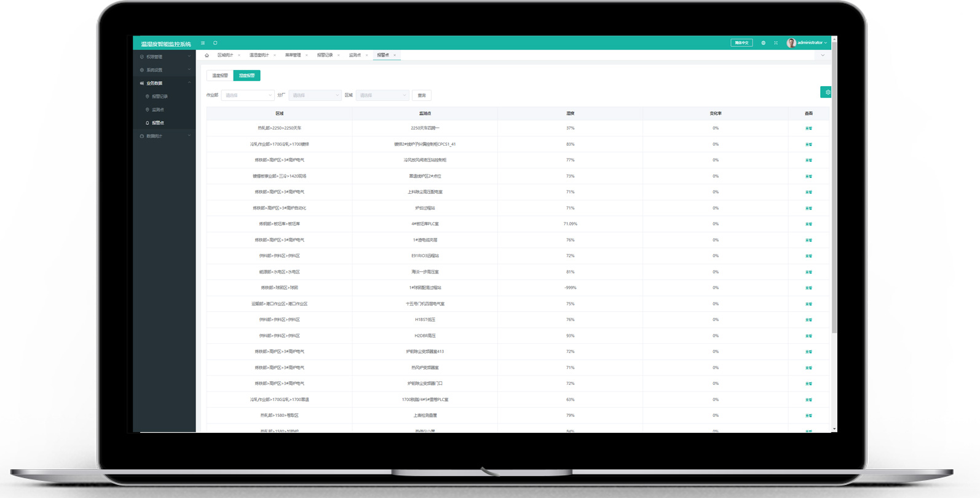Click the 查询 search button
This screenshot has width=980, height=498.
422,95
